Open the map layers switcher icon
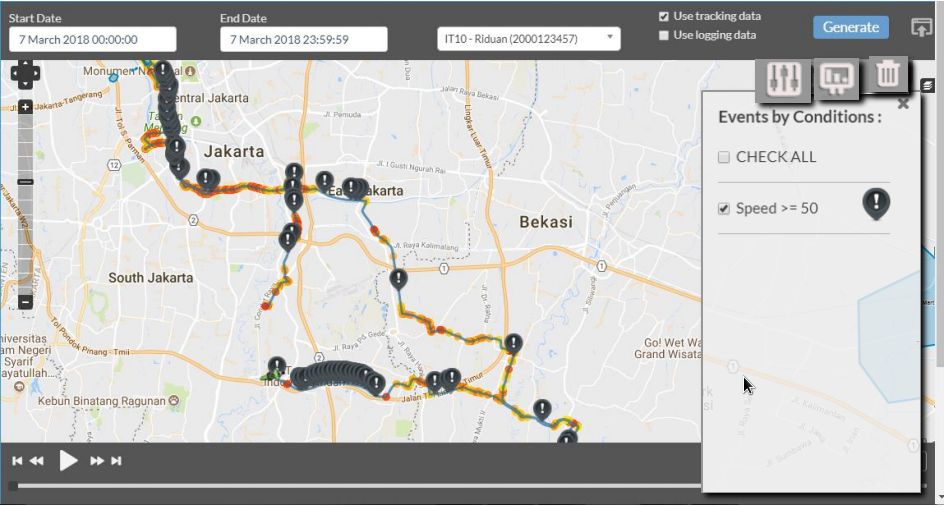Image resolution: width=945 pixels, height=507 pixels. pos(929,87)
